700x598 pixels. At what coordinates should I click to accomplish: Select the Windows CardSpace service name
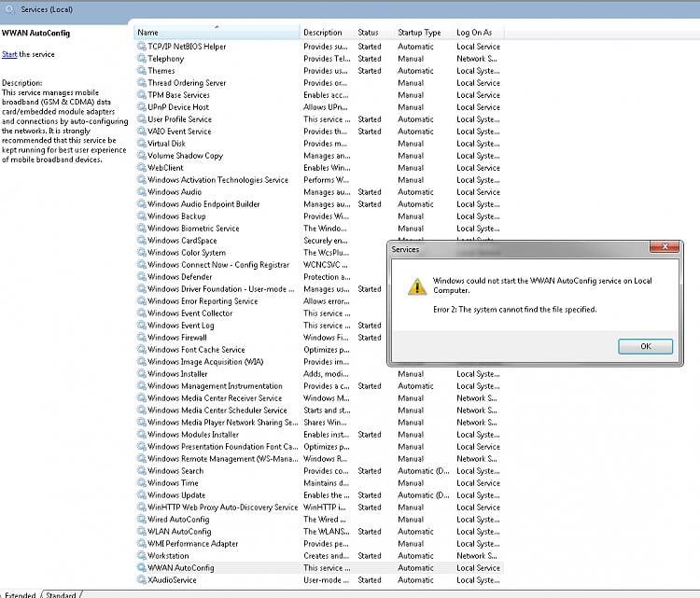point(182,241)
